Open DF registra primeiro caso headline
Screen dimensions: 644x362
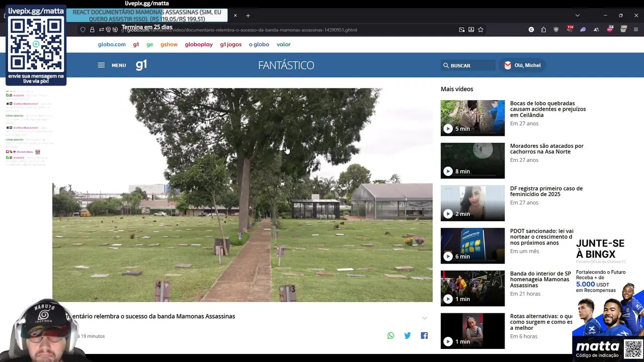click(x=546, y=192)
